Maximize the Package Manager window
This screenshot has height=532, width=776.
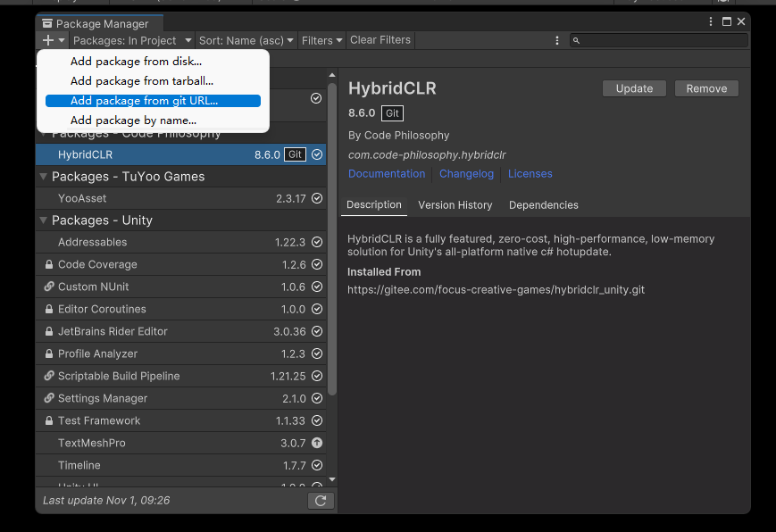click(727, 21)
